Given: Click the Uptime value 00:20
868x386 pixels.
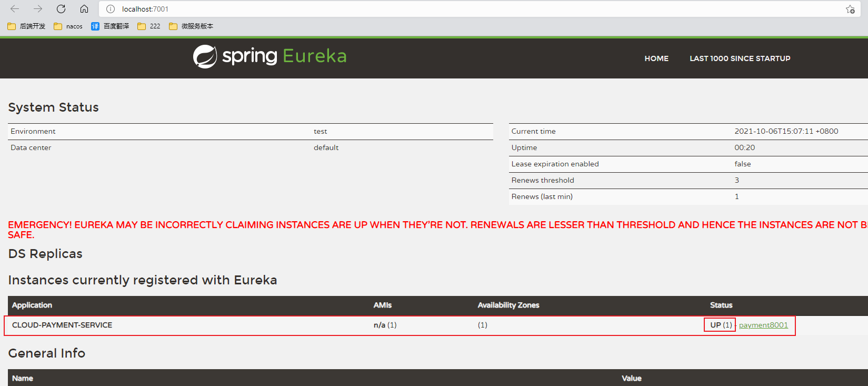Looking at the screenshot, I should 744,147.
